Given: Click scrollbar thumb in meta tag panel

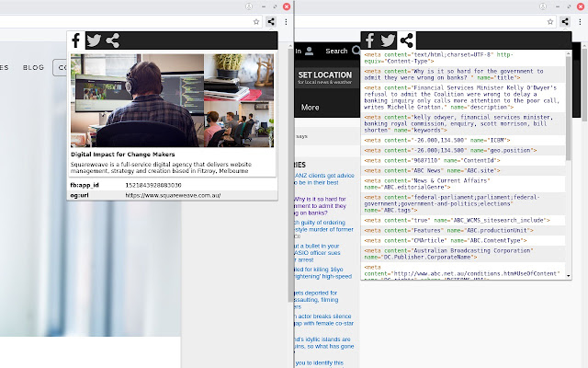Looking at the screenshot, I should (569, 109).
